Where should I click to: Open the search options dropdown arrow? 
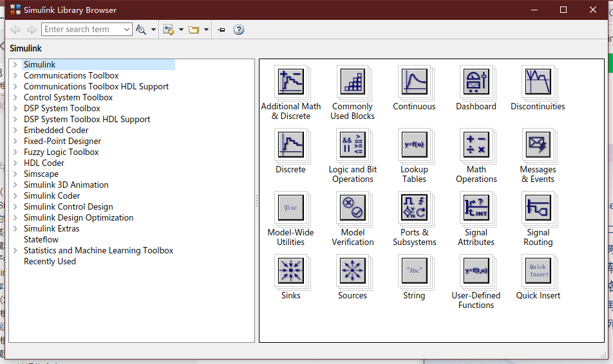click(x=153, y=30)
